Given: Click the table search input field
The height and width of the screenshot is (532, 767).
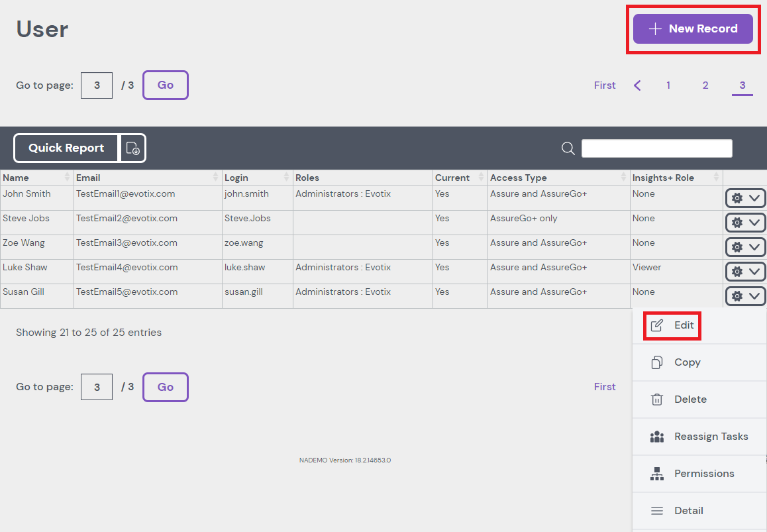Looking at the screenshot, I should [656, 148].
